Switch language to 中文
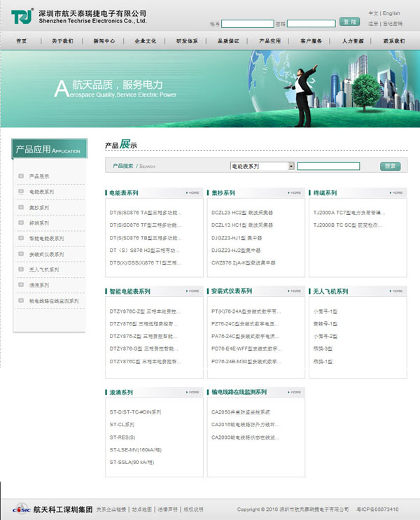This screenshot has height=520, width=420. (373, 13)
